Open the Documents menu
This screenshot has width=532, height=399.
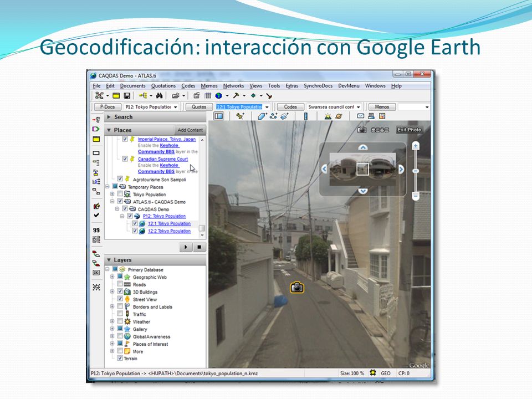132,86
